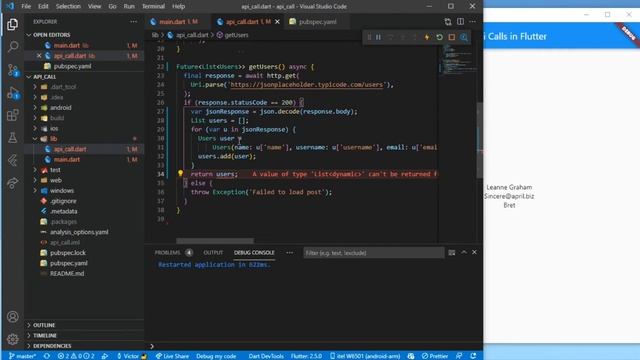Close the bottom panel

[x=474, y=252]
